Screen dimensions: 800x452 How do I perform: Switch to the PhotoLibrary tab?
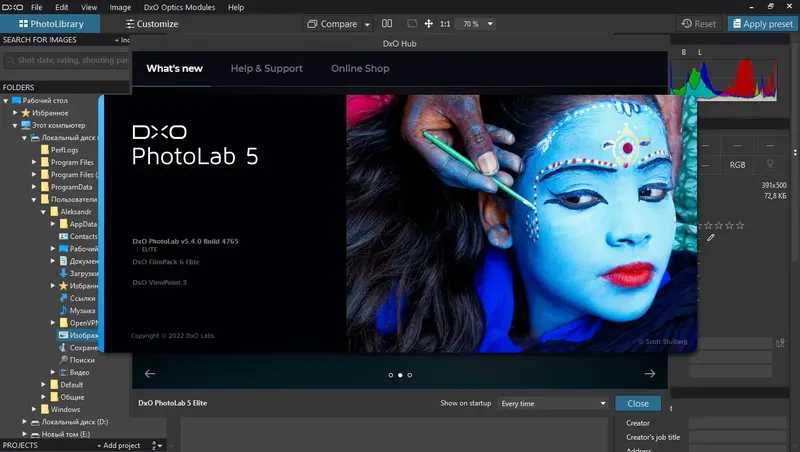coord(51,23)
